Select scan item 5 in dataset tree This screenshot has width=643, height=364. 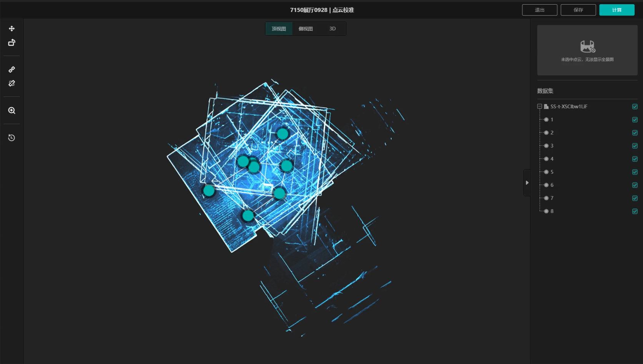click(552, 172)
